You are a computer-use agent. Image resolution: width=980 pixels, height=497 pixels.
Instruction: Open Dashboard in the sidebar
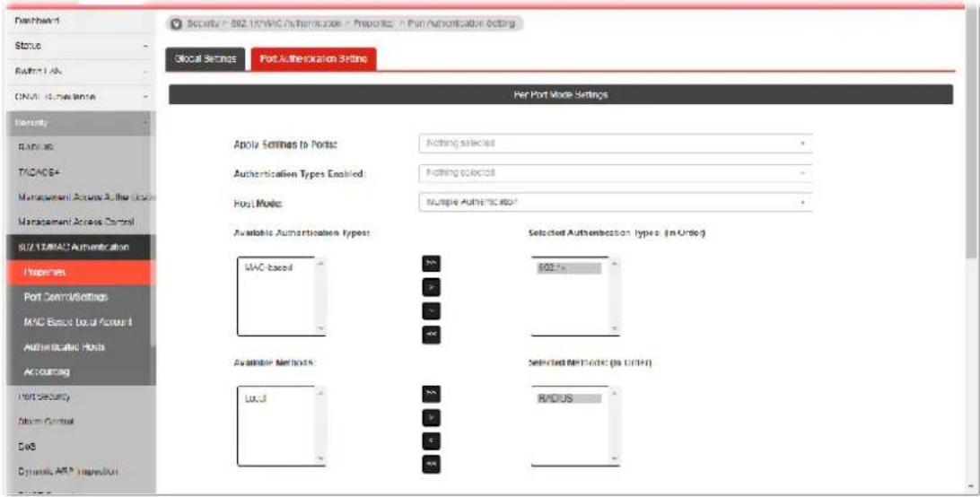(80, 21)
